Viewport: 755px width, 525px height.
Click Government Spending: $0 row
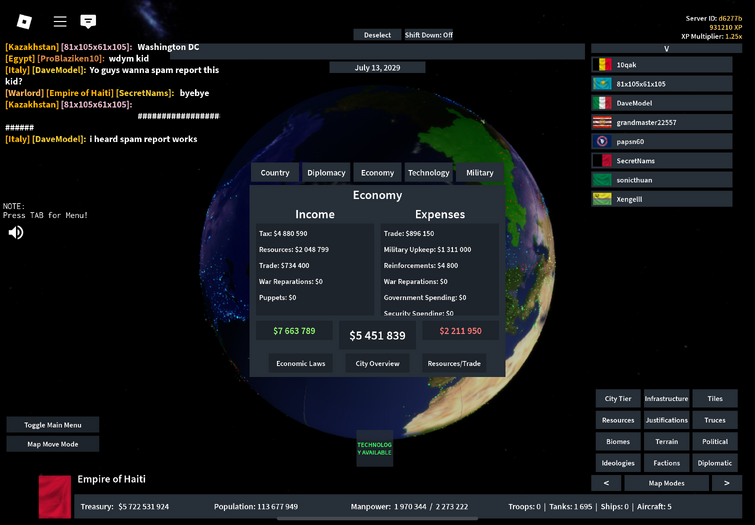425,298
